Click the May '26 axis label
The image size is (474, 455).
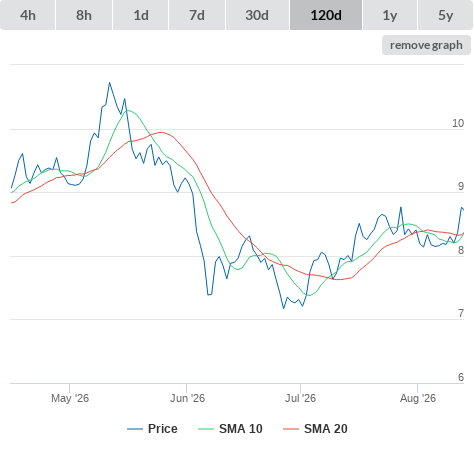70,398
